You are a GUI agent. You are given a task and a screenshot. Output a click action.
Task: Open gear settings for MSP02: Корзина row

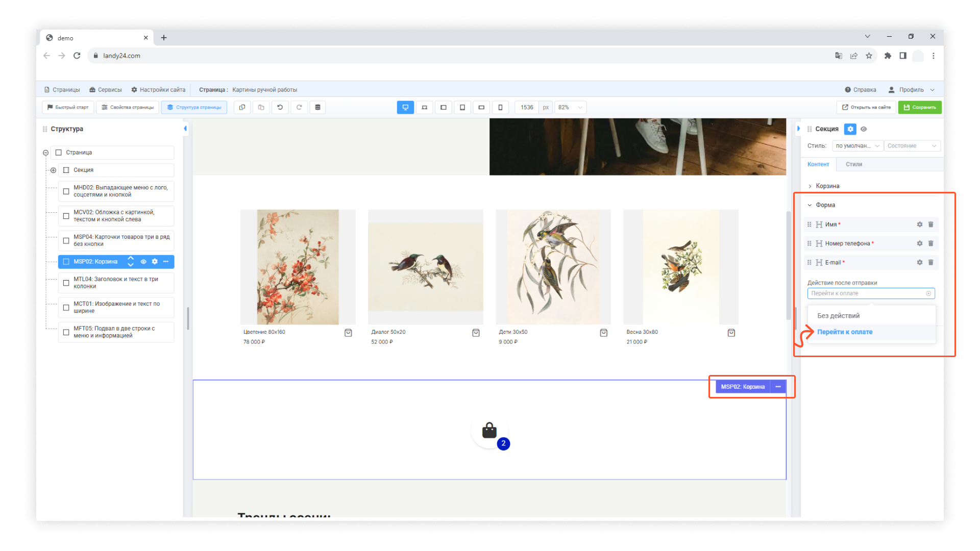[155, 262]
